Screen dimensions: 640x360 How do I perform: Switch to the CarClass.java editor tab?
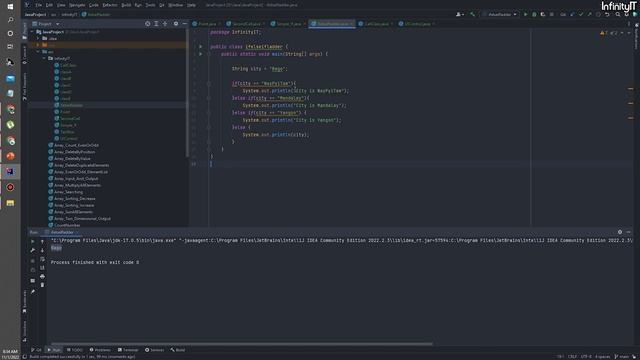click(376, 24)
